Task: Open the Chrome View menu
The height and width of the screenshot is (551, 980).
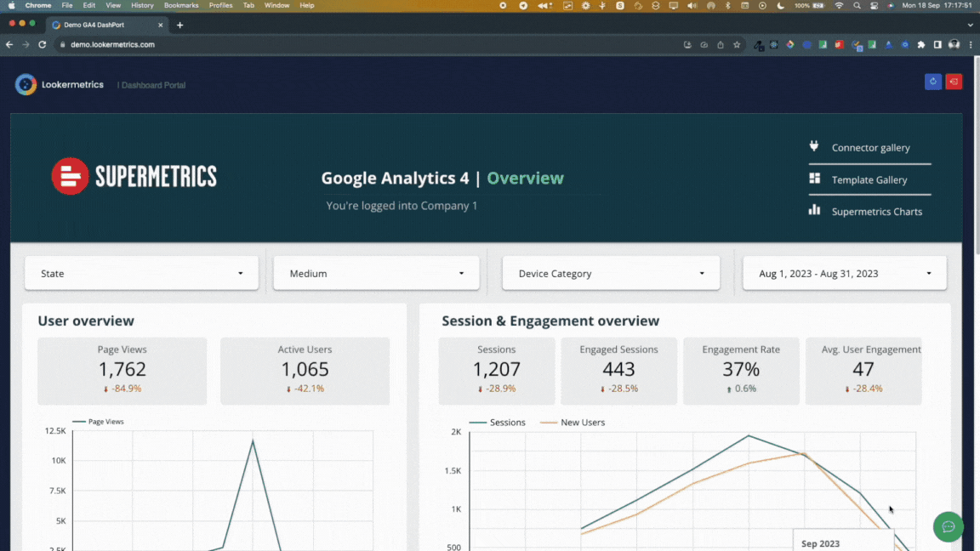Action: pos(113,6)
